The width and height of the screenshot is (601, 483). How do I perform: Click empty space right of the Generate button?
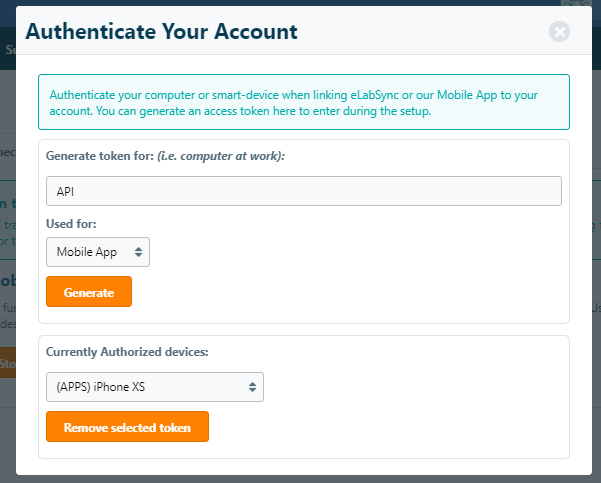click(350, 292)
